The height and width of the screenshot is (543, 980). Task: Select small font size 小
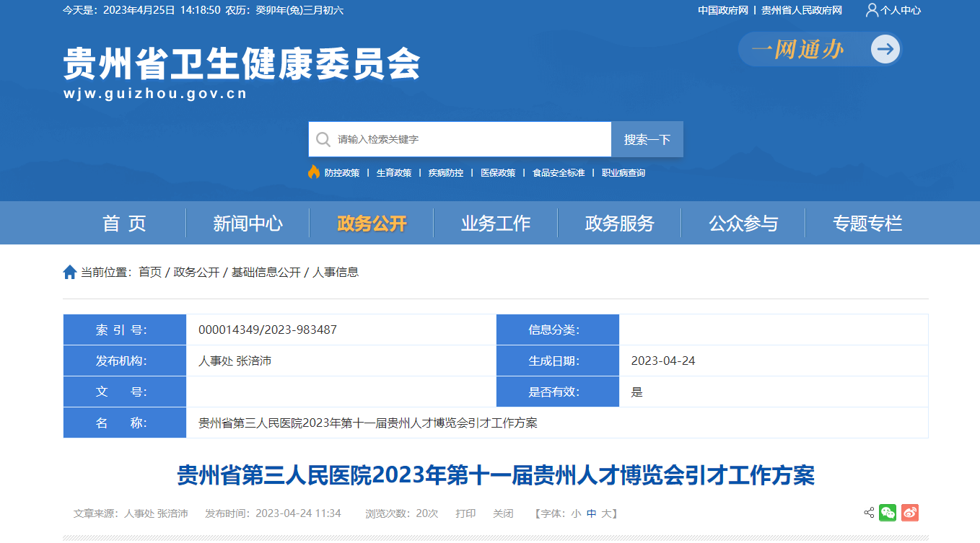[576, 513]
